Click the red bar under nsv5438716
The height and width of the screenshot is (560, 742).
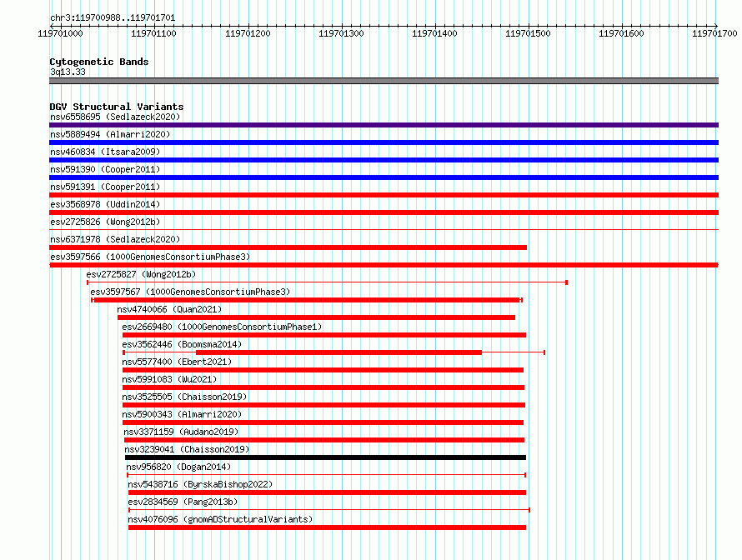(x=327, y=492)
